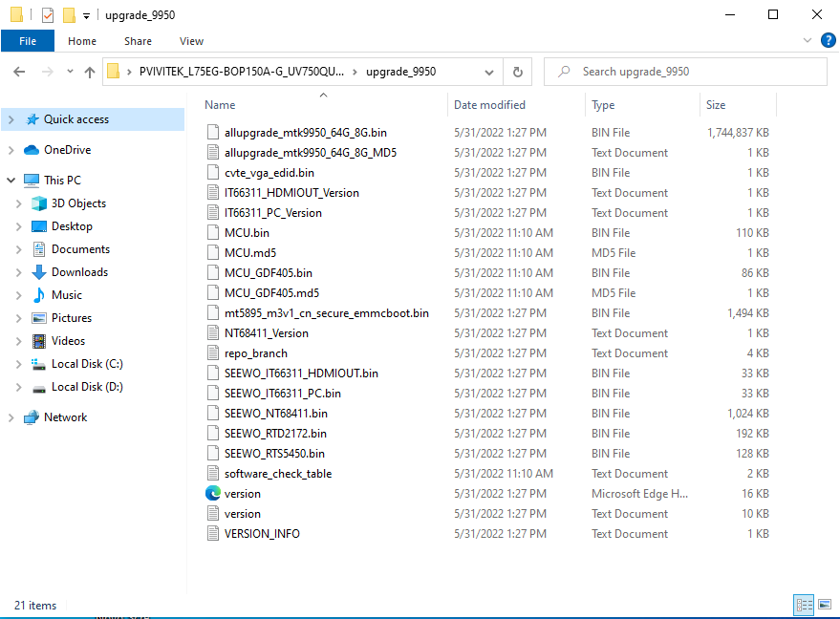840x619 pixels.
Task: Select SEEWO_IT66311_HDMIOUT.bin file
Action: coord(301,374)
